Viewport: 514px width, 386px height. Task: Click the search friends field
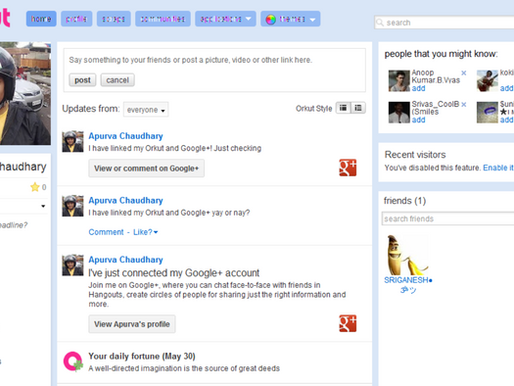448,219
